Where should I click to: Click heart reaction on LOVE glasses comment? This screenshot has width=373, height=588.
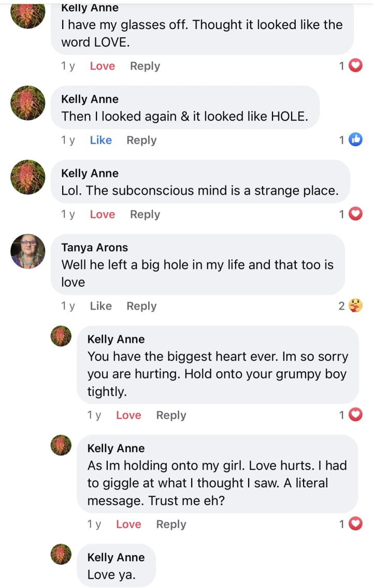point(355,66)
